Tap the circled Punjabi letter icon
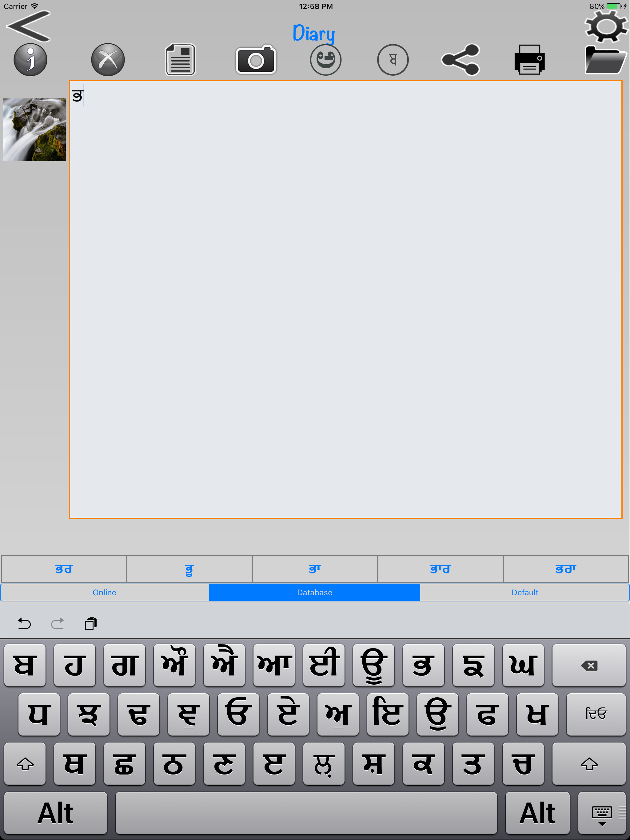Viewport: 630px width, 840px height. (393, 60)
